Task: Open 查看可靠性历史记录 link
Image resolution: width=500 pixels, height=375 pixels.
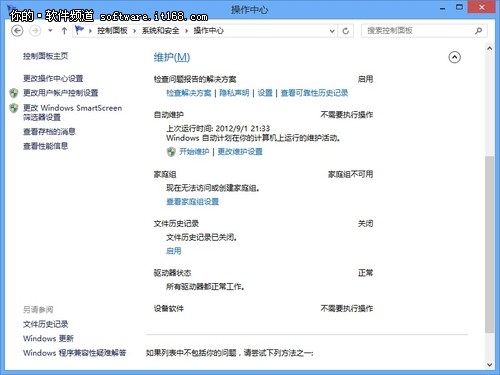Action: [314, 93]
